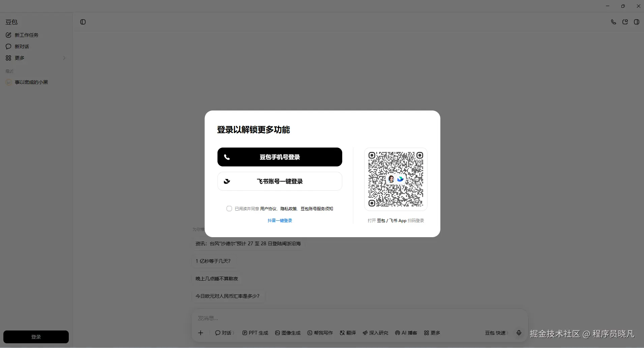Open 新工作任务 in sidebar
Viewport: 644px width, 348px height.
click(x=36, y=35)
